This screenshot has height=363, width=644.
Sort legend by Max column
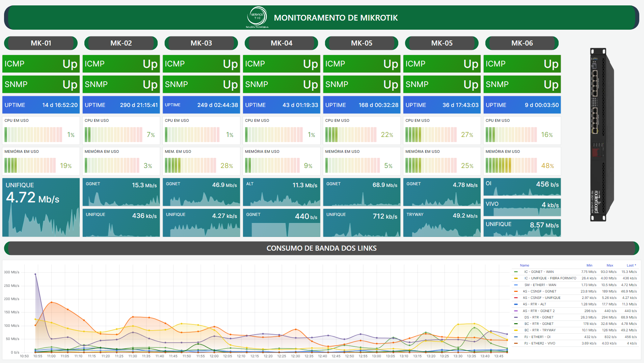click(610, 266)
